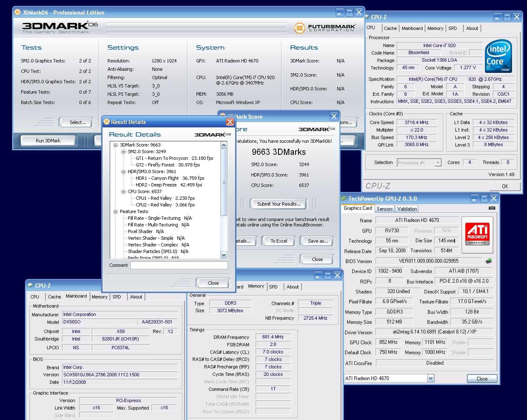Click the Run 3DMark button

tap(48, 141)
